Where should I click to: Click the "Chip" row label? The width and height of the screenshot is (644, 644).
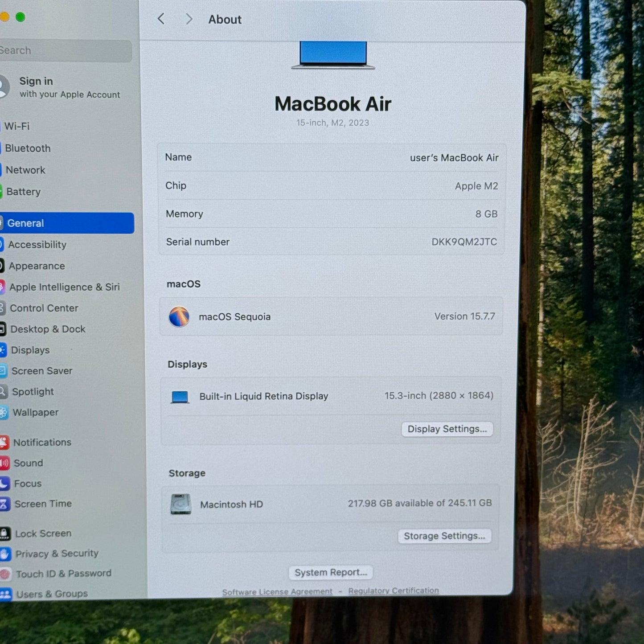(x=176, y=185)
